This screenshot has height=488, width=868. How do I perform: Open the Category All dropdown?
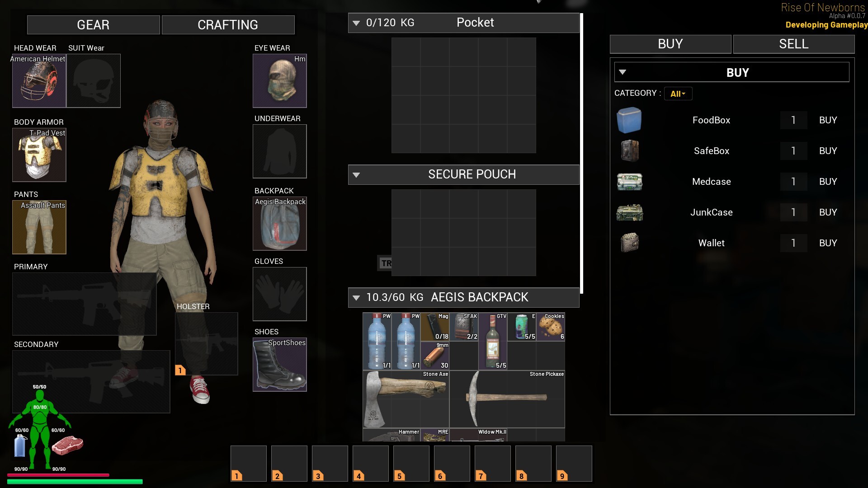(678, 94)
